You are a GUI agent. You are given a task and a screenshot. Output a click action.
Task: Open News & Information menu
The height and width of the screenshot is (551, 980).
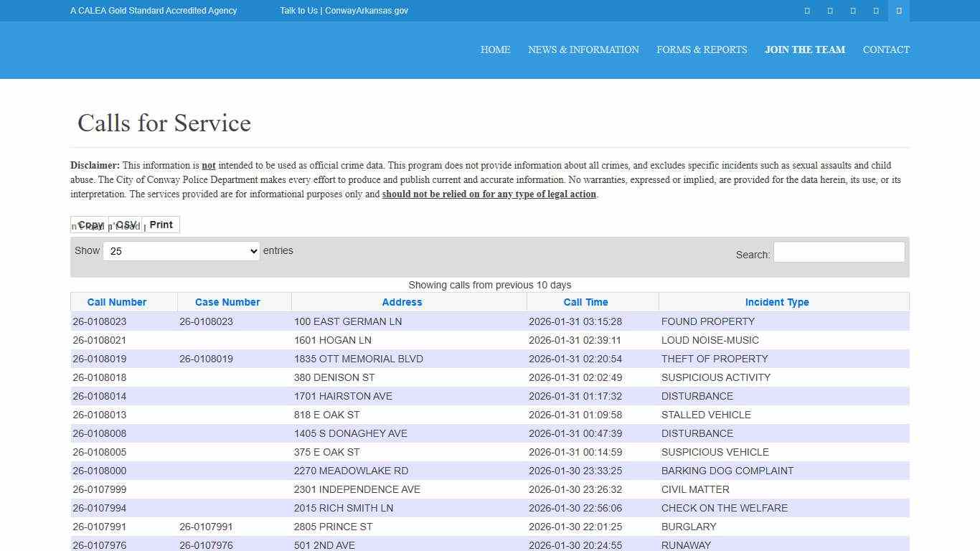coord(583,50)
